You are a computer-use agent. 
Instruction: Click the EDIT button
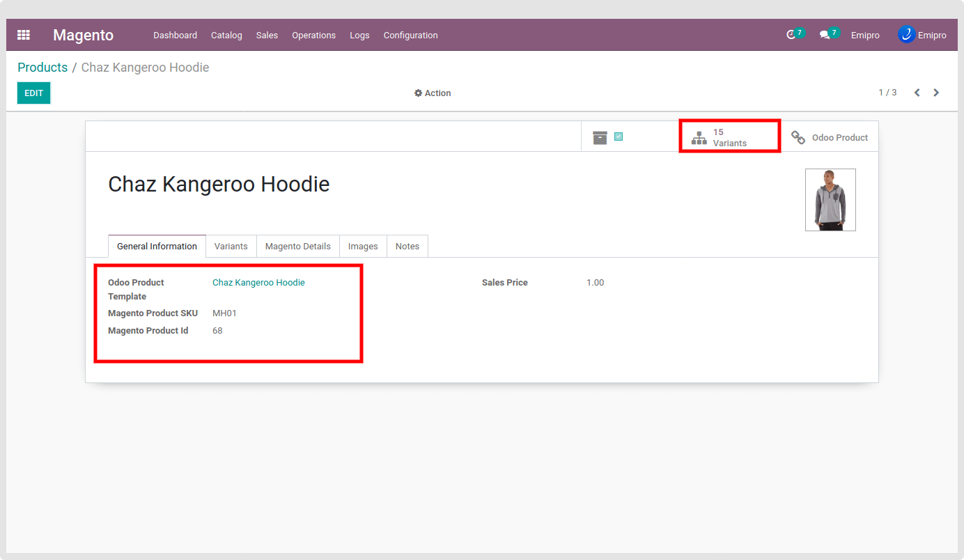click(x=34, y=93)
